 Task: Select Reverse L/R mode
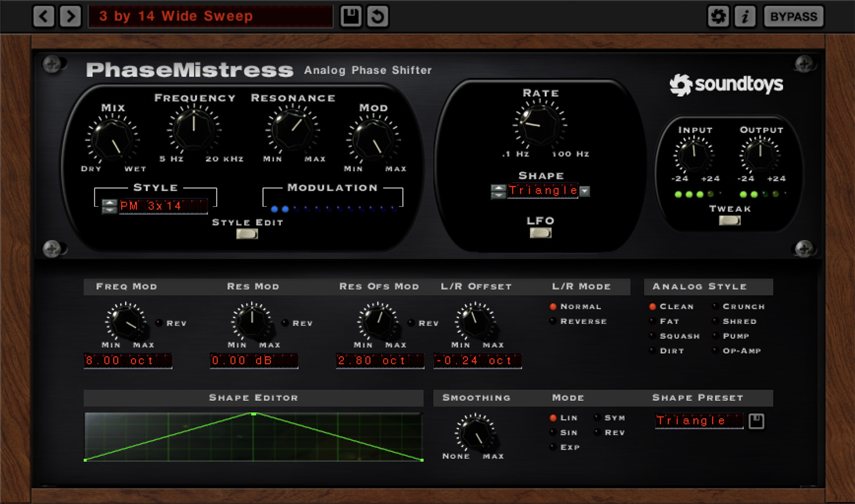(x=553, y=321)
